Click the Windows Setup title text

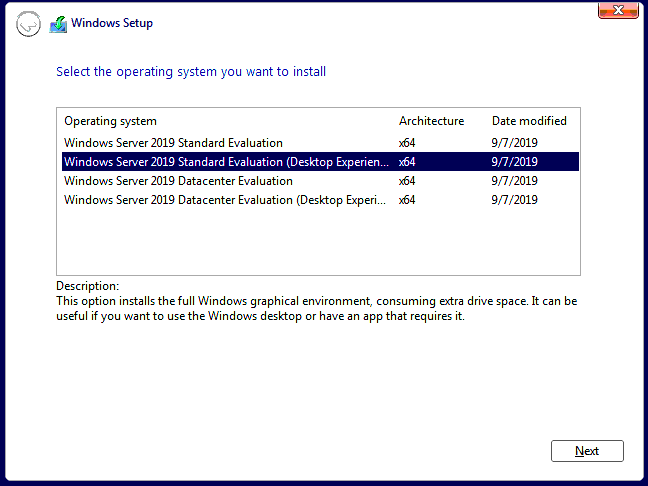[112, 23]
